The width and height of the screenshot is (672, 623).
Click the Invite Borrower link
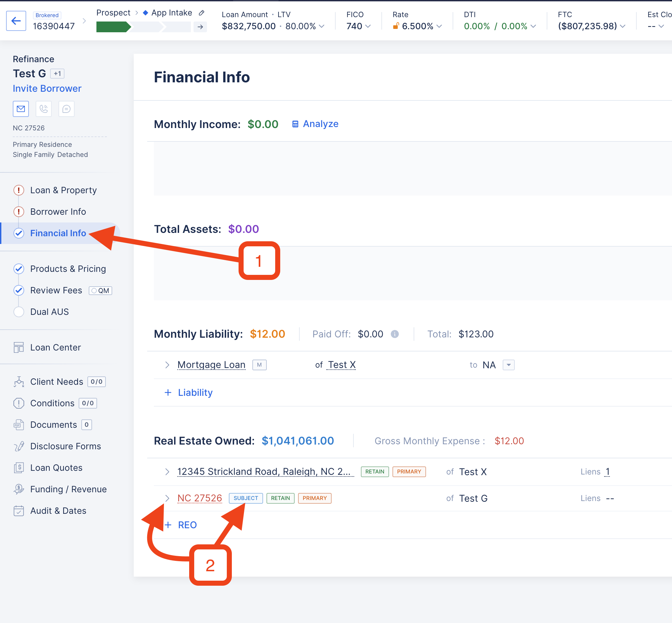[x=47, y=88]
